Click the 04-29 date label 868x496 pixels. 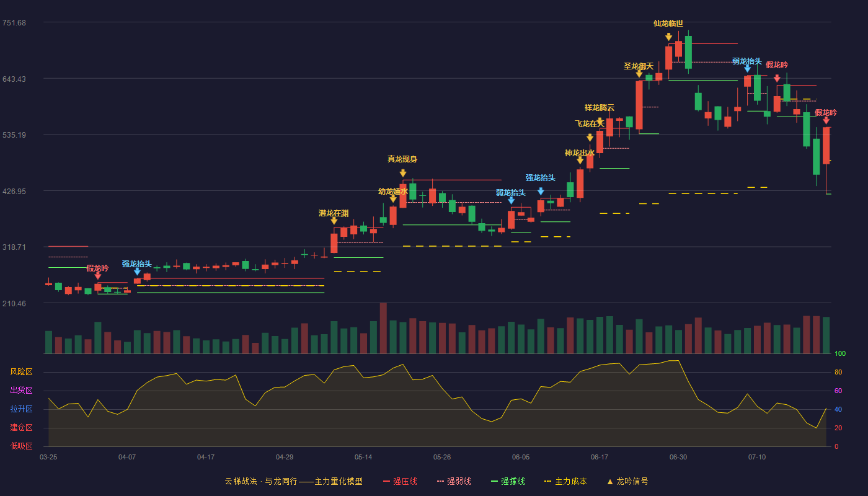click(285, 457)
